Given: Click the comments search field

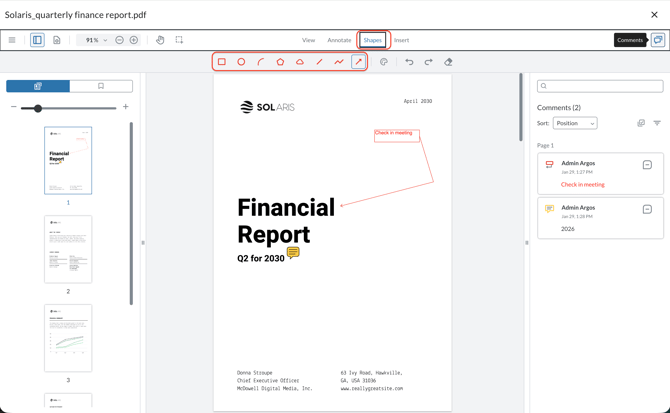Looking at the screenshot, I should [600, 86].
